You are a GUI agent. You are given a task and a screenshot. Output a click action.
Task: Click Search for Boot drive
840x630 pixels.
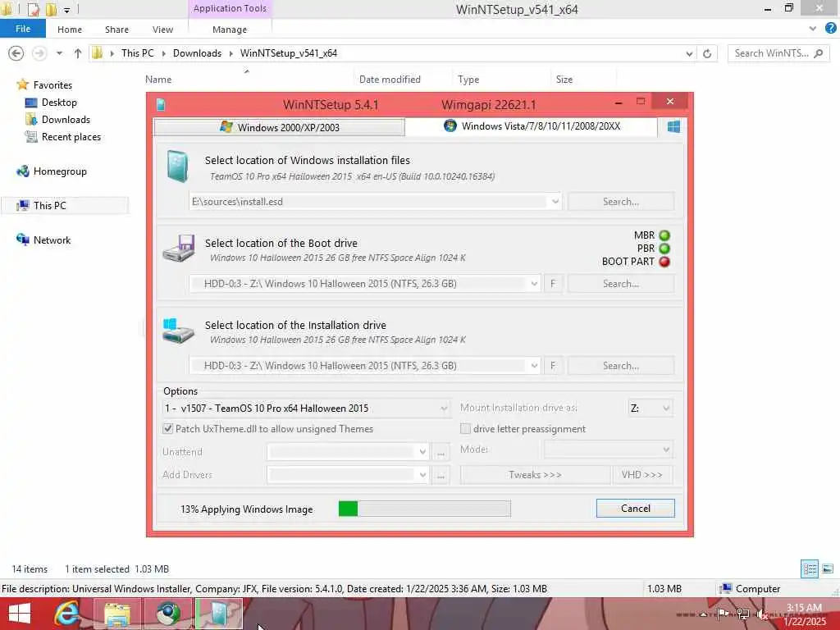621,284
